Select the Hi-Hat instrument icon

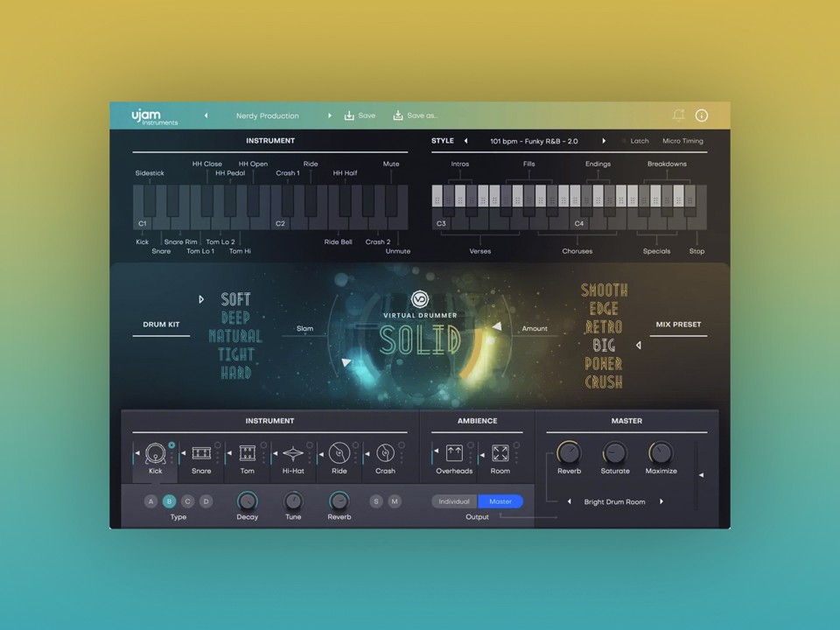[x=293, y=454]
